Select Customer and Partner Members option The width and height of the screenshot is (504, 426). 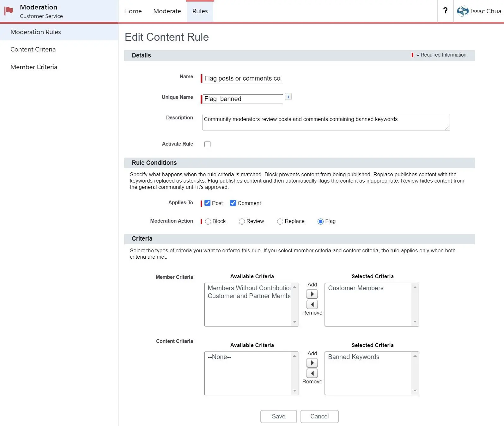pos(249,296)
